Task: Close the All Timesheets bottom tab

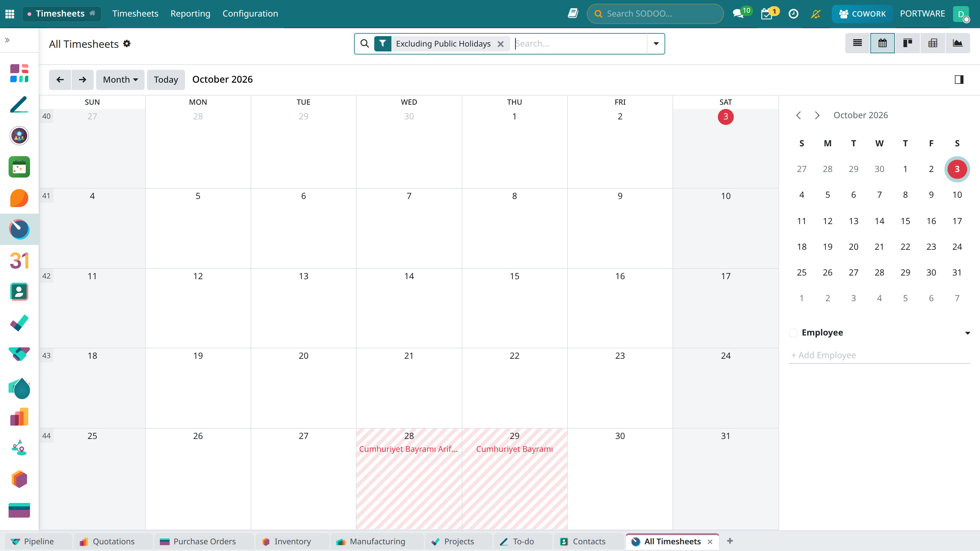Action: 710,542
